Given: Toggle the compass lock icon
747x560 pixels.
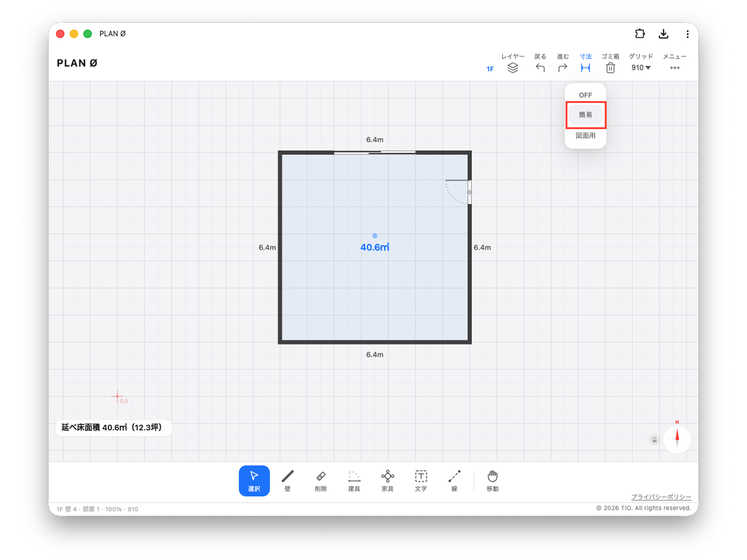Looking at the screenshot, I should pos(654,440).
